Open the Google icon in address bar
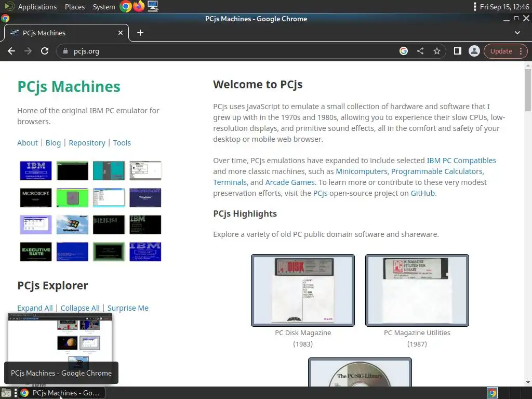The image size is (532, 399). tap(403, 51)
